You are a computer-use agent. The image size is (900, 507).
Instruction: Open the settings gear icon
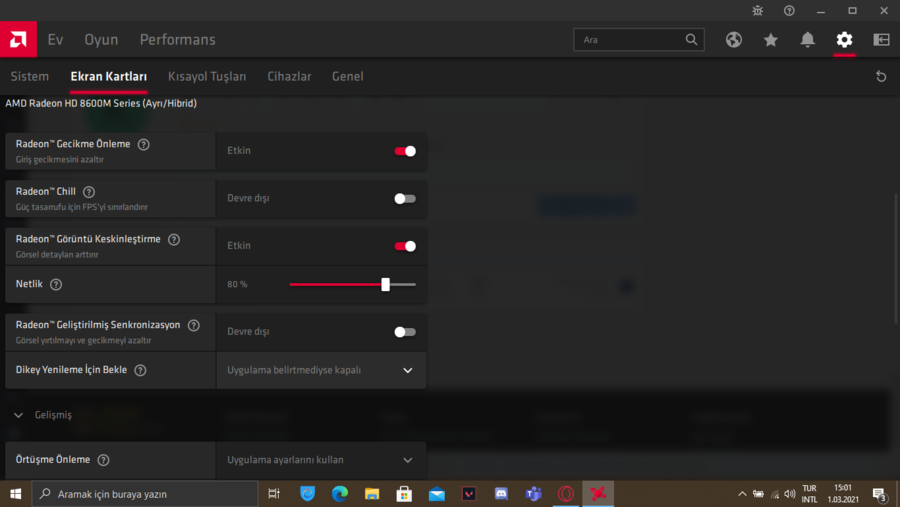pos(845,40)
